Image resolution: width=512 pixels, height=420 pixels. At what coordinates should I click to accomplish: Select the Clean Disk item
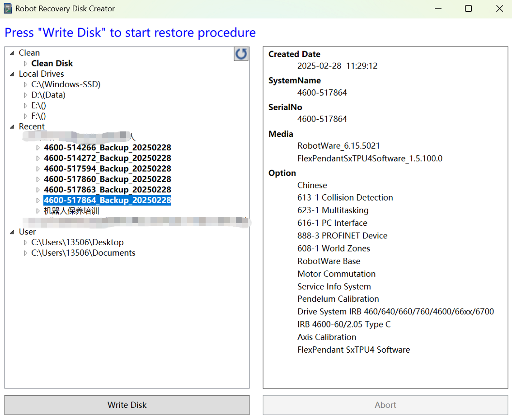(x=52, y=63)
